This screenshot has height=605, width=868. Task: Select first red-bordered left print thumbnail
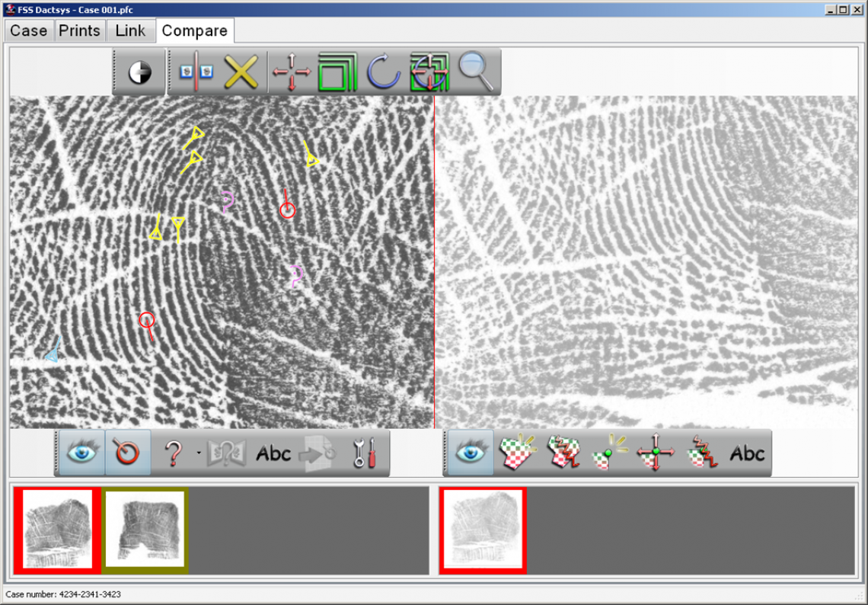[x=58, y=530]
